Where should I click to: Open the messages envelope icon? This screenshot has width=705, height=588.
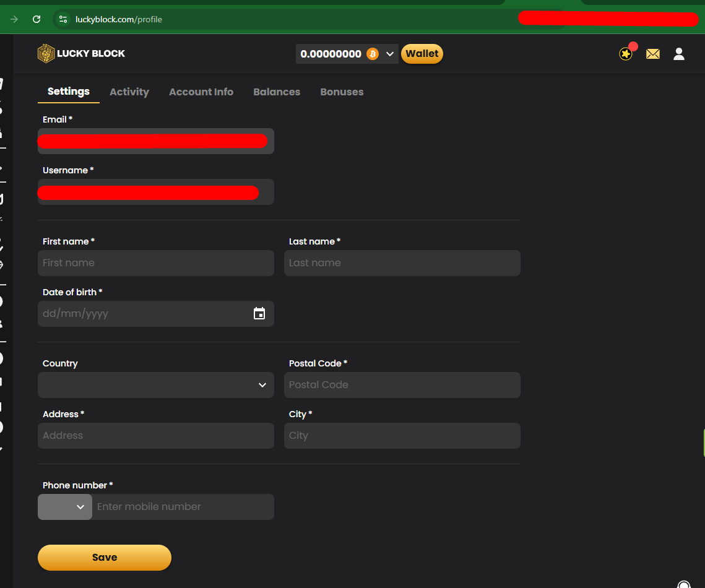tap(652, 54)
